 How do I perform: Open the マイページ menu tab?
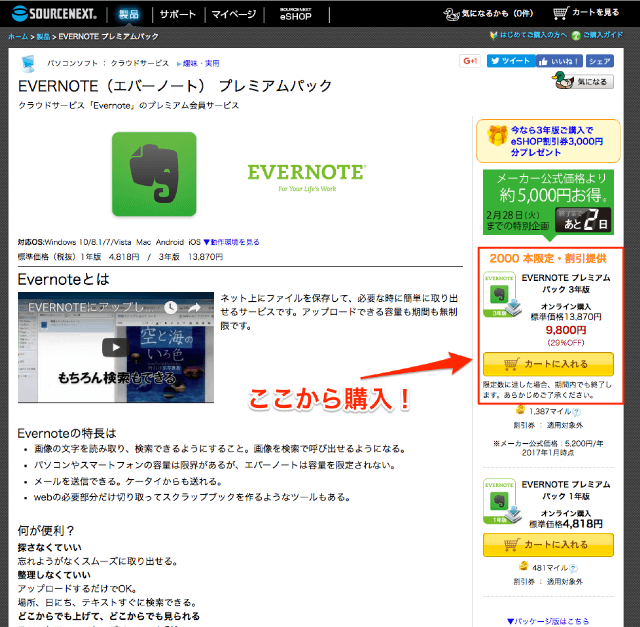[234, 15]
